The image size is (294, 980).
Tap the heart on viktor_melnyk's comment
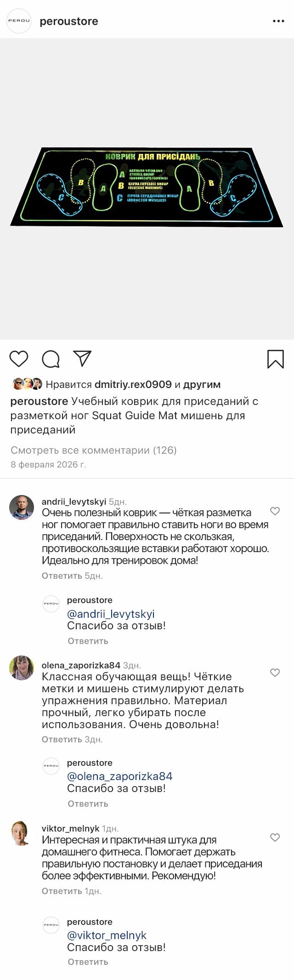point(275,838)
